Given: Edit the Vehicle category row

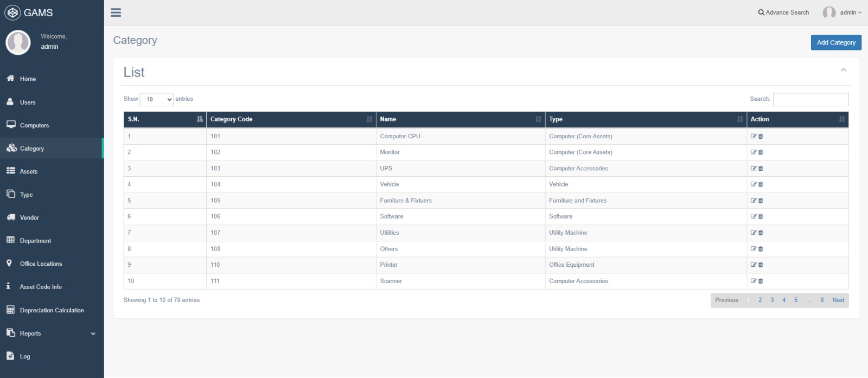Looking at the screenshot, I should tap(753, 184).
